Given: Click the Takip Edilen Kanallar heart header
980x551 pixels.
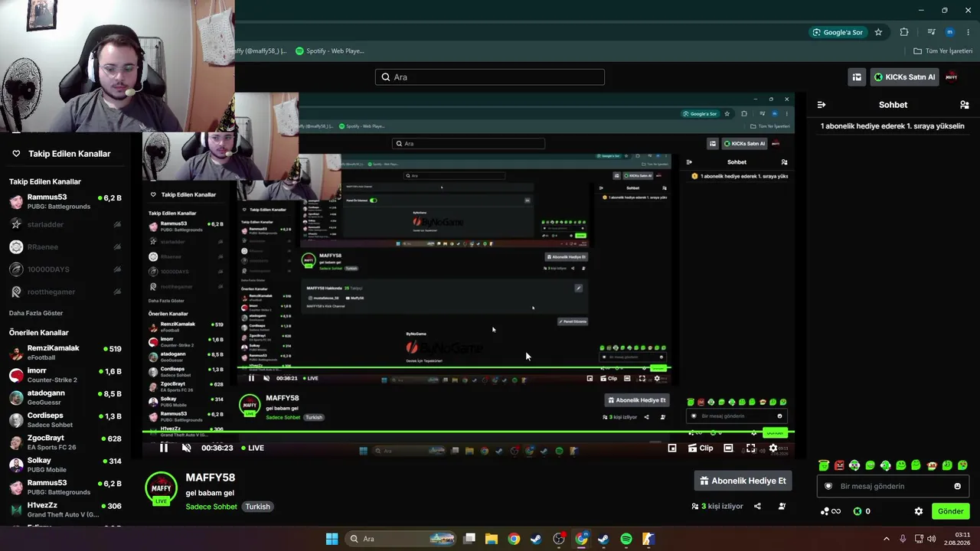Looking at the screenshot, I should [x=61, y=154].
